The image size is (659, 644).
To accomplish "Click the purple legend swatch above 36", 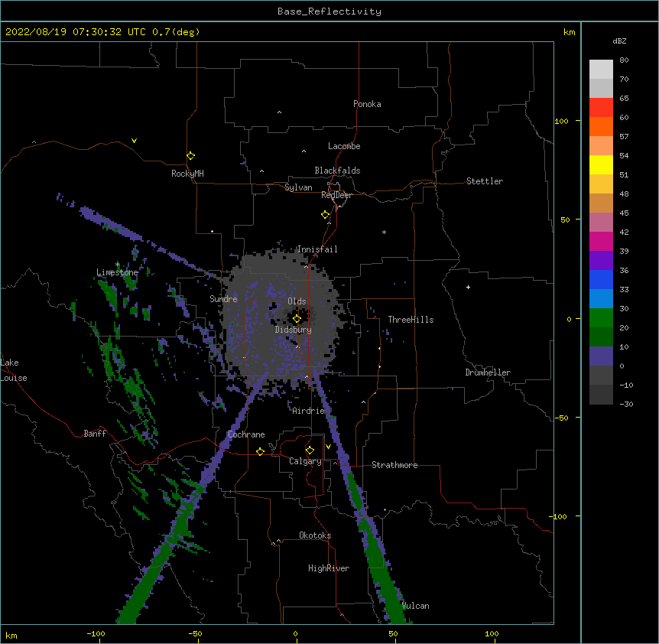I will tap(601, 261).
